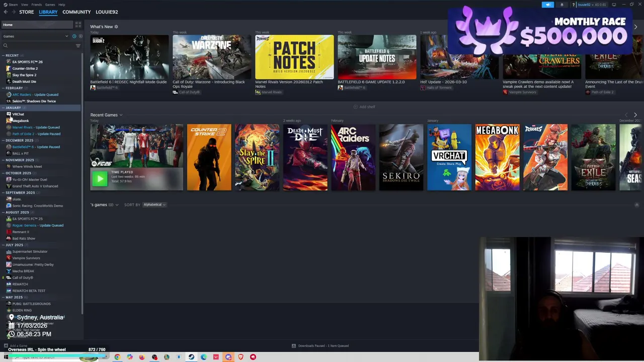This screenshot has width=644, height=362.
Task: Open the Steam announcements megaphone
Action: [548, 5]
